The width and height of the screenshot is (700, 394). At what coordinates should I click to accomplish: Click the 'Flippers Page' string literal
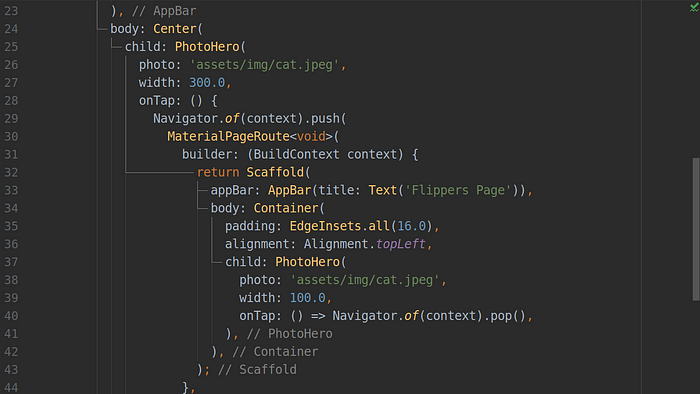(458, 191)
